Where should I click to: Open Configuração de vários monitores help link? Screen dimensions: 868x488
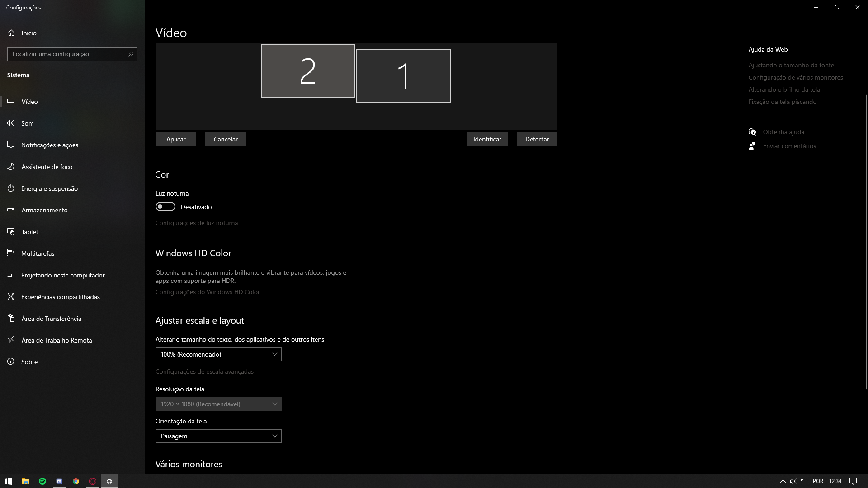(795, 78)
